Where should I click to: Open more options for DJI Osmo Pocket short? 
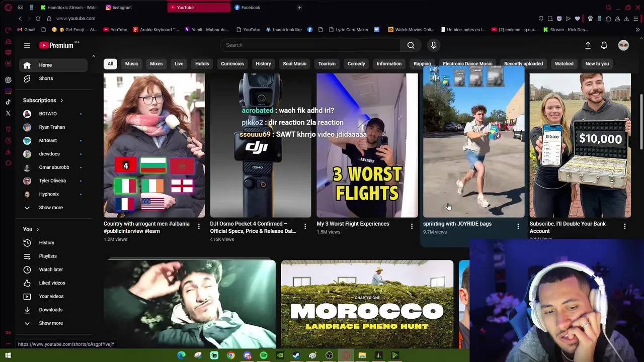click(x=305, y=227)
